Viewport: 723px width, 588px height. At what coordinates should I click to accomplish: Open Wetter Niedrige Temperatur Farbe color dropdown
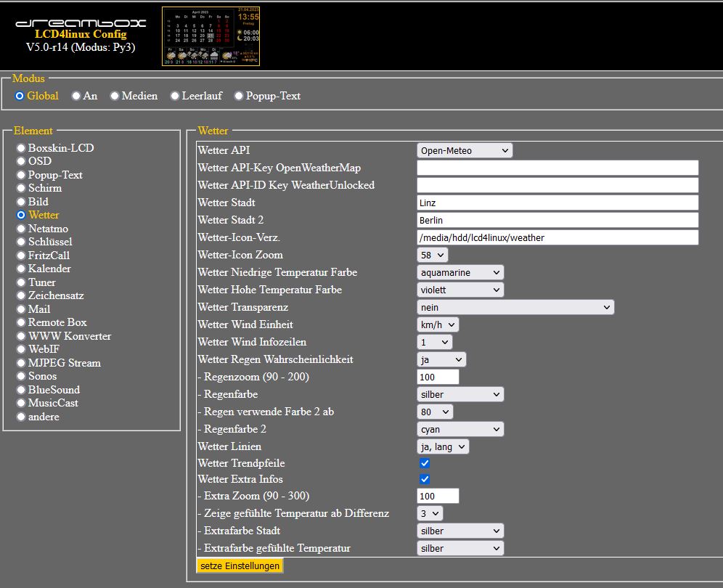click(x=460, y=272)
